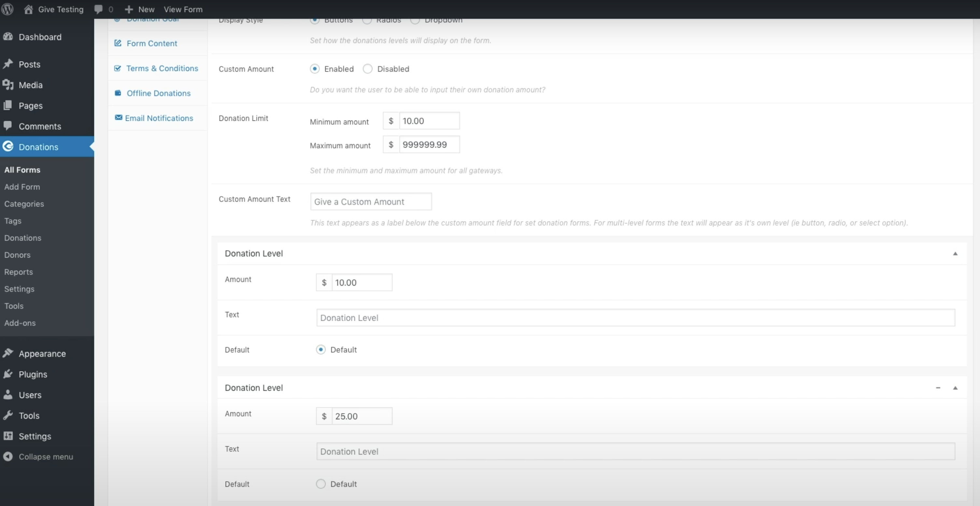Click the Offline Donations icon
This screenshot has height=506, width=980.
coord(118,93)
